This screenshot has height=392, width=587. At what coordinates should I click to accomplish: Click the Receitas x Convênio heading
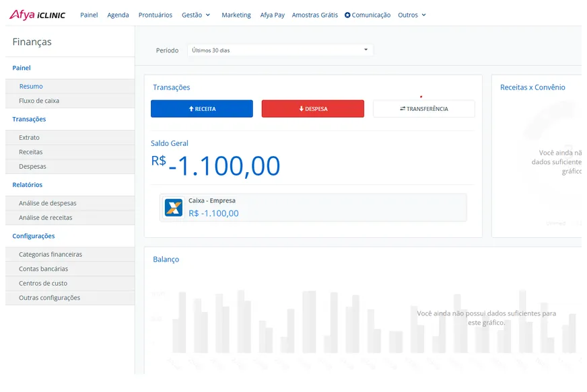click(532, 87)
